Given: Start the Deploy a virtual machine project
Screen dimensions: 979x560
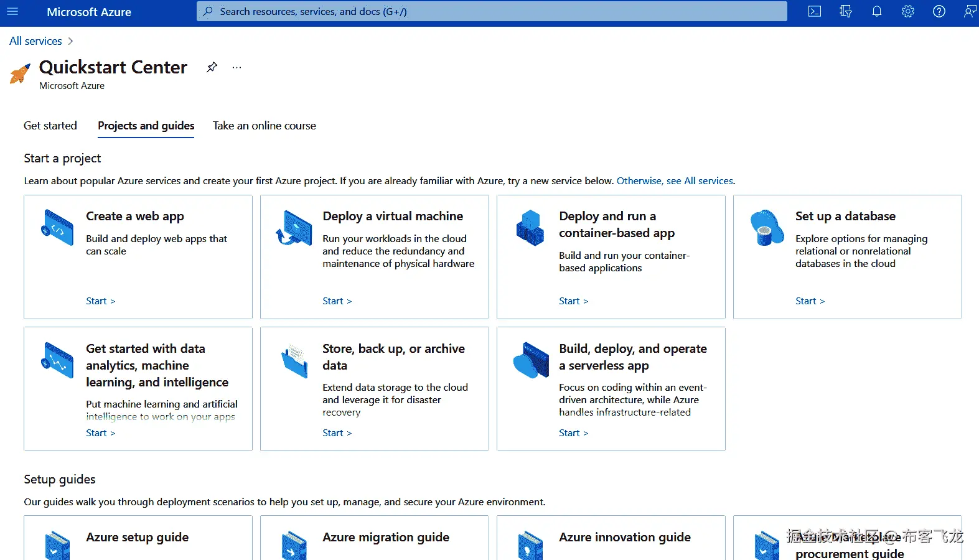Looking at the screenshot, I should point(337,301).
